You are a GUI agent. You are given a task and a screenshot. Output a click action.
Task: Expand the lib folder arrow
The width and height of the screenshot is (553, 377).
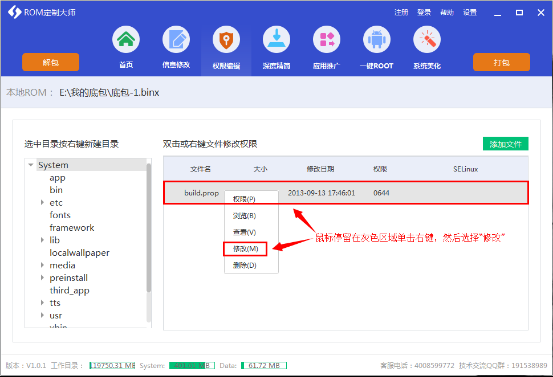(x=42, y=240)
